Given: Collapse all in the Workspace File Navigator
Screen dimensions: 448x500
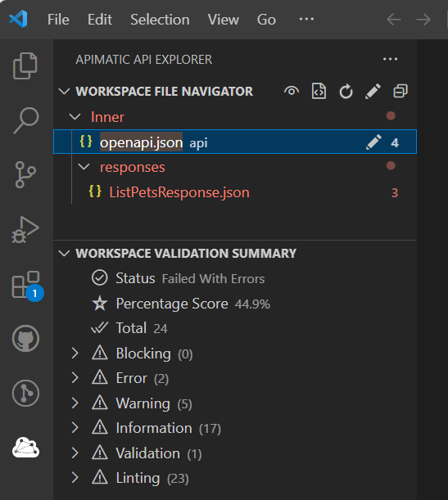Looking at the screenshot, I should pos(400,91).
